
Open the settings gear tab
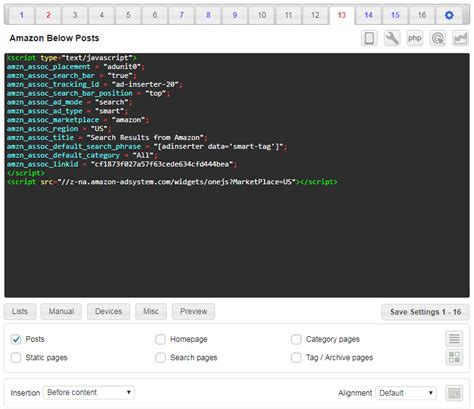(x=449, y=15)
